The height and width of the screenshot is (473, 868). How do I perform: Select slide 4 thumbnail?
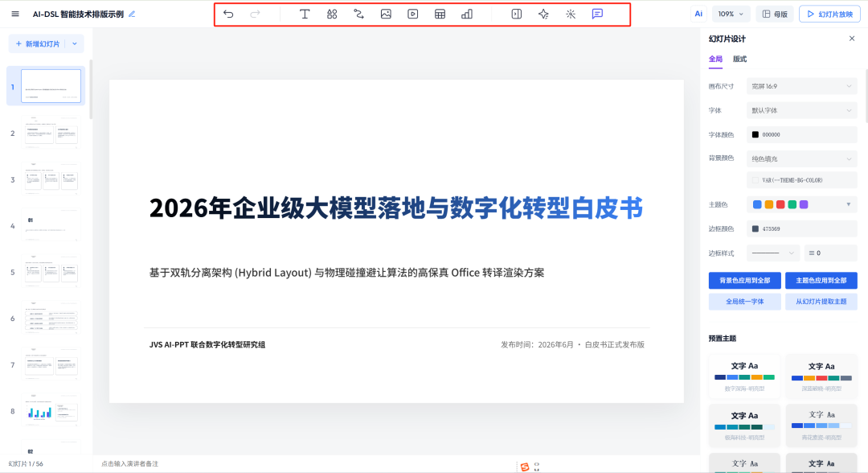click(x=51, y=225)
